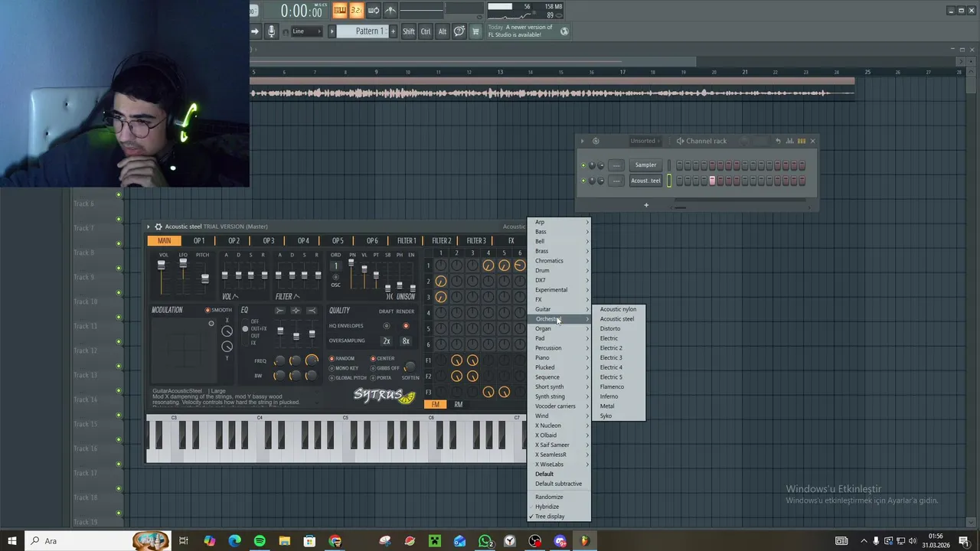Screen dimensions: 980x551
Task: Toggle Sampler channel mute LED
Action: [x=583, y=165]
